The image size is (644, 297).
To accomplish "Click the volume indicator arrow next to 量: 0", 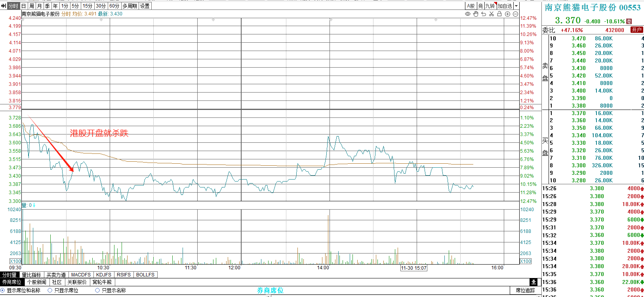I will point(34,205).
